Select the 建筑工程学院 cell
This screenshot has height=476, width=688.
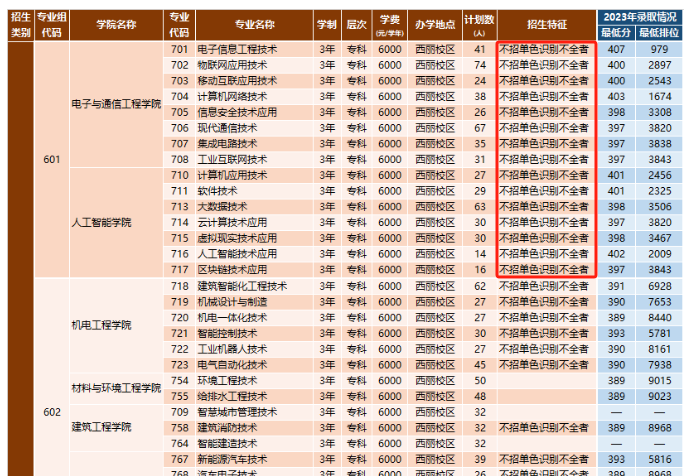pyautogui.click(x=116, y=427)
